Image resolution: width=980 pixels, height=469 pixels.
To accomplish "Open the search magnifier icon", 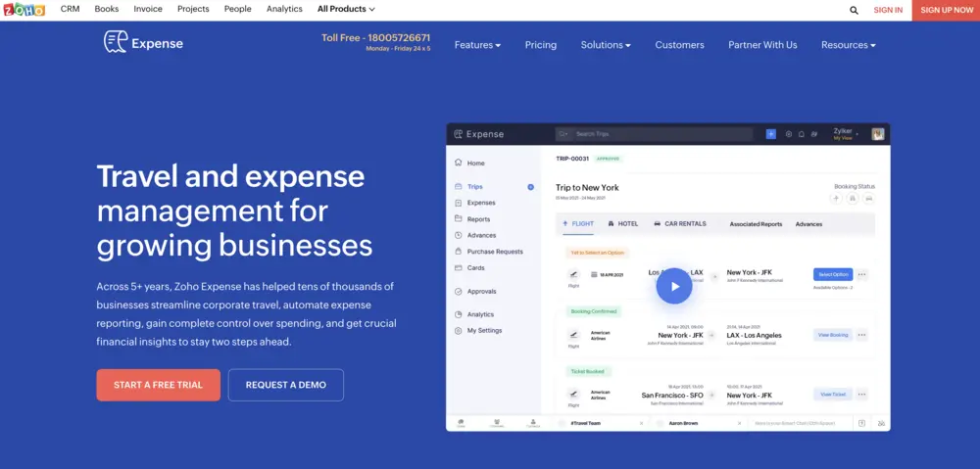I will tap(854, 10).
